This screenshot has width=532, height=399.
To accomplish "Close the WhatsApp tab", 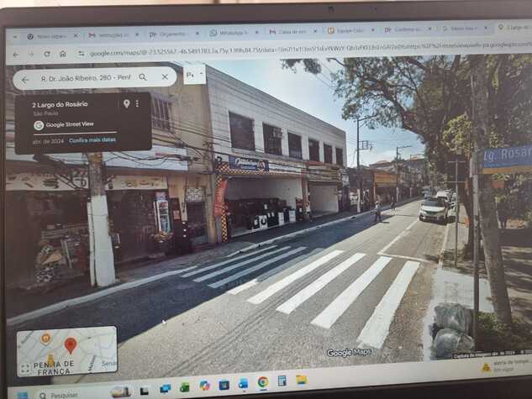I will (257, 32).
